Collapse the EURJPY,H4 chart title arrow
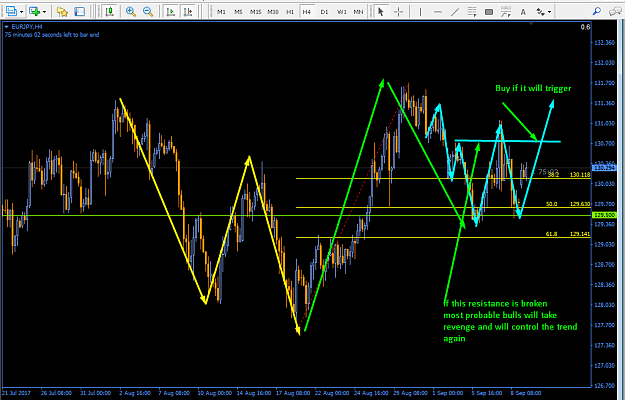This screenshot has height=400, width=625. click(x=6, y=27)
